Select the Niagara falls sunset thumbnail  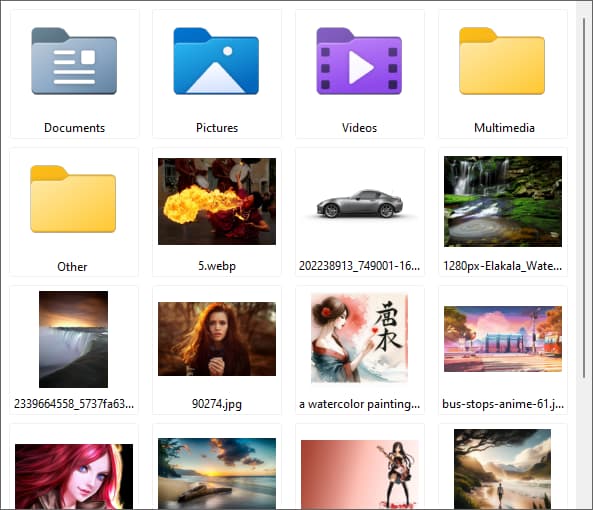click(x=73, y=339)
